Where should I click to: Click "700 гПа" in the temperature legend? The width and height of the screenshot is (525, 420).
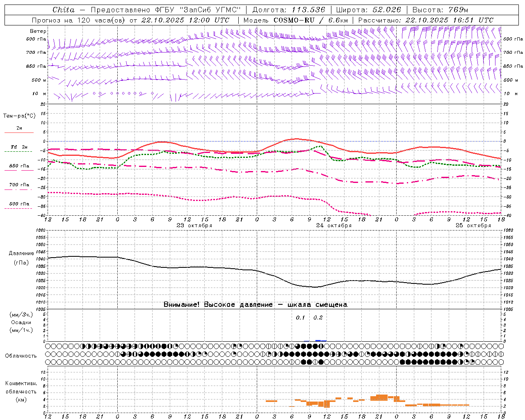(x=19, y=185)
